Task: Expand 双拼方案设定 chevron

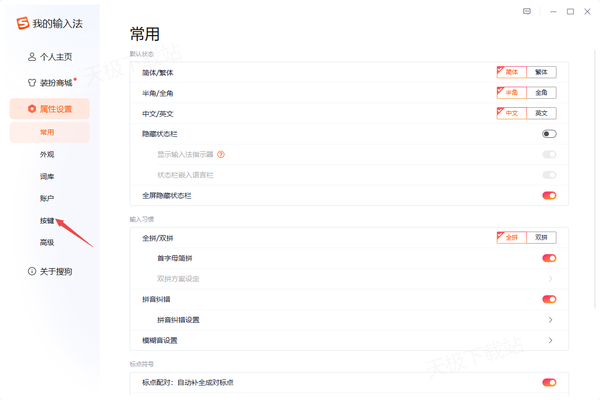Action: coord(550,279)
